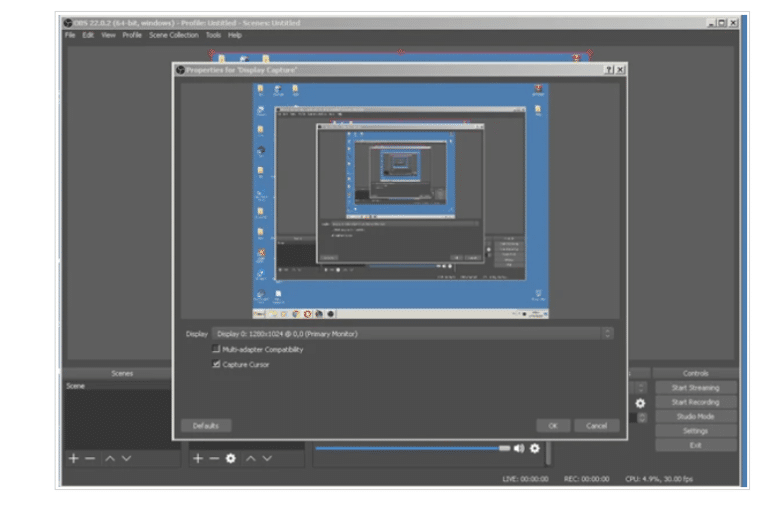Viewport: 768px width, 505px height.
Task: Click the OBS logo in the main window's title bar
Action: 68,23
